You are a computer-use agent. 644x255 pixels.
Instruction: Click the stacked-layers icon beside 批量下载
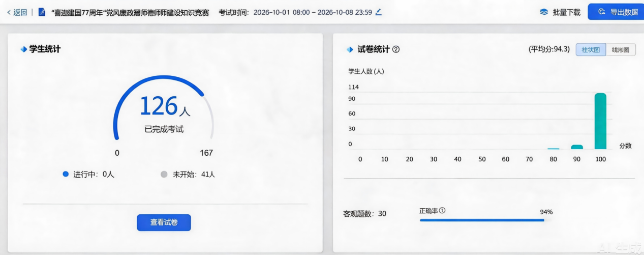tap(544, 12)
